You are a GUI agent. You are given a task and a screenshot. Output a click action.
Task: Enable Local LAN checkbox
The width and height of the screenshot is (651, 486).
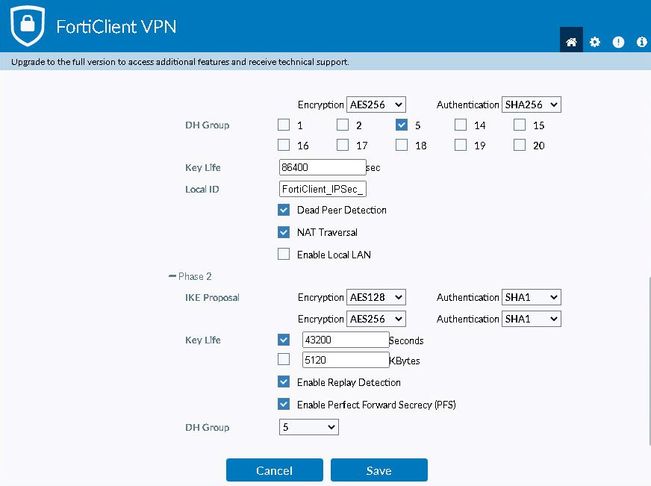[x=284, y=254]
